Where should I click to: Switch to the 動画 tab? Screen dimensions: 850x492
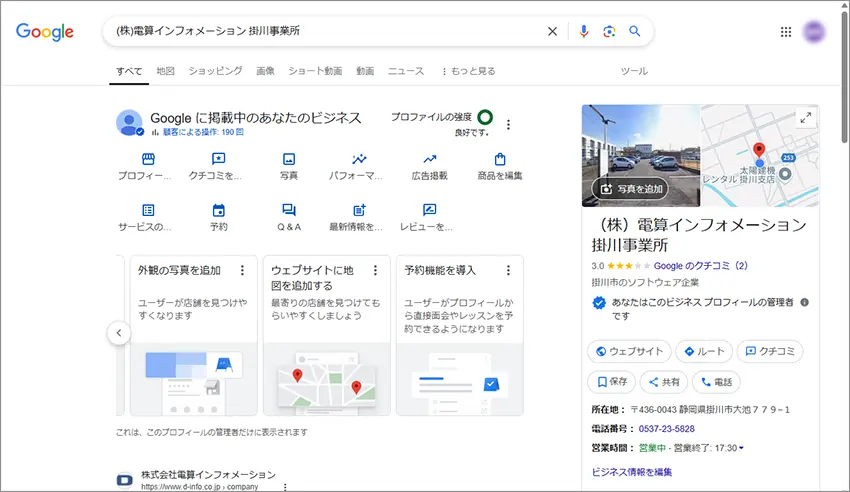pyautogui.click(x=365, y=71)
